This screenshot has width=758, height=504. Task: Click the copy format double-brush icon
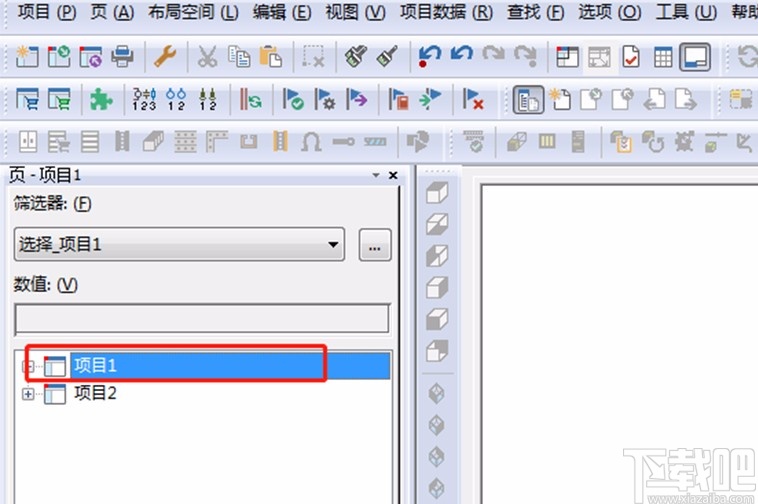coord(356,57)
